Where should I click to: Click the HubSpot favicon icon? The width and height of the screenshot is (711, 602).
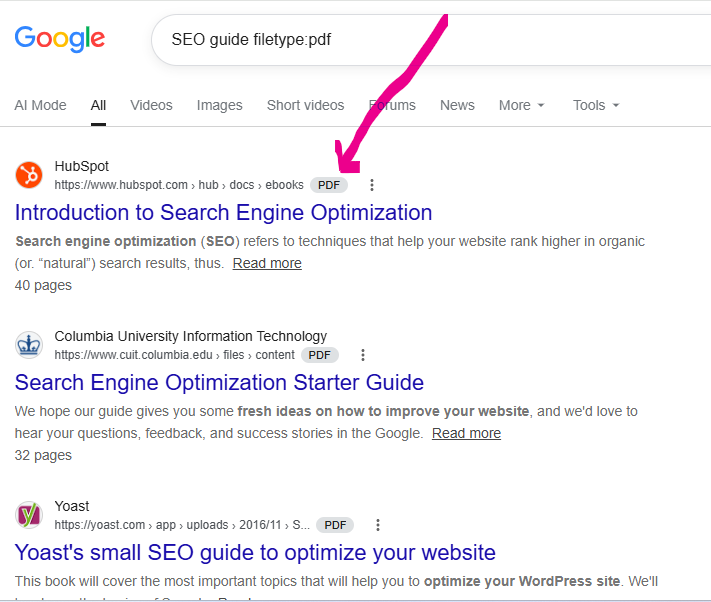[x=29, y=175]
